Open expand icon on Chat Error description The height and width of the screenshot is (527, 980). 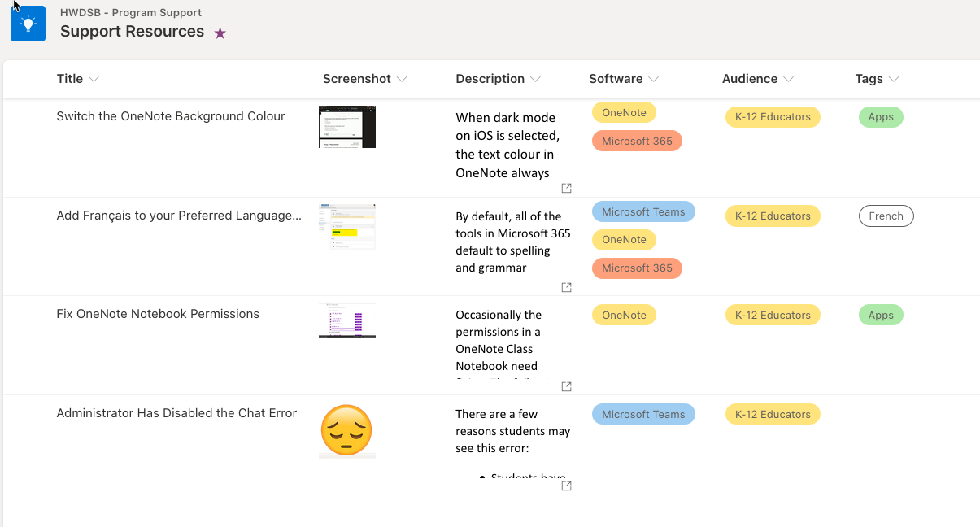click(x=567, y=486)
